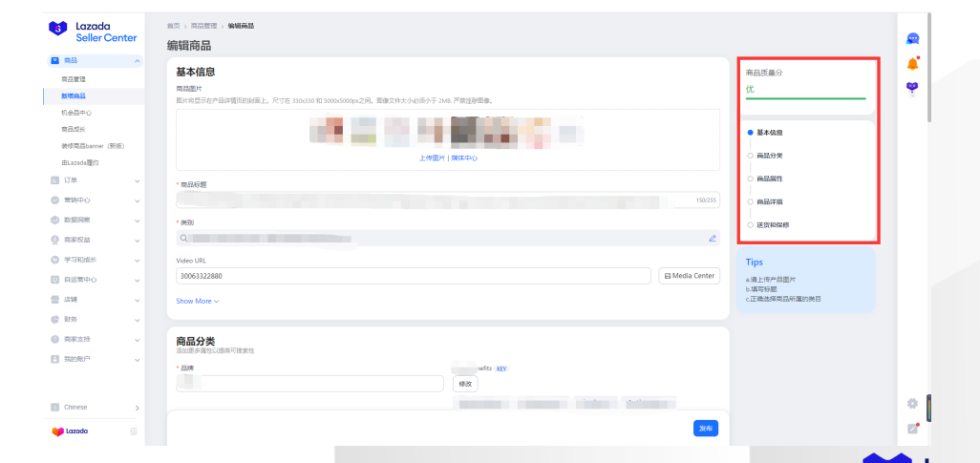This screenshot has width=980, height=463.
Task: Expand the 我的账户 menu chevron
Action: point(137,360)
